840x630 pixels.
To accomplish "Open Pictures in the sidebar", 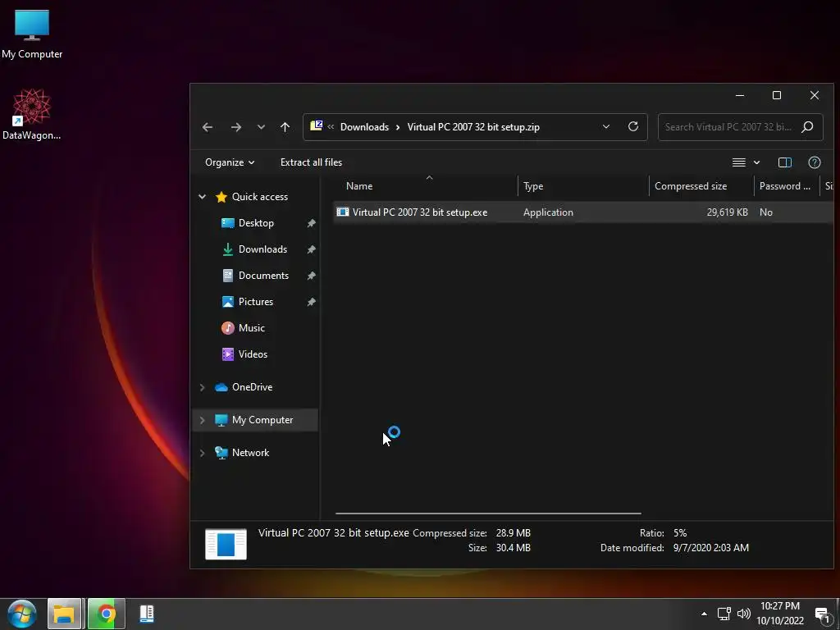I will click(256, 302).
